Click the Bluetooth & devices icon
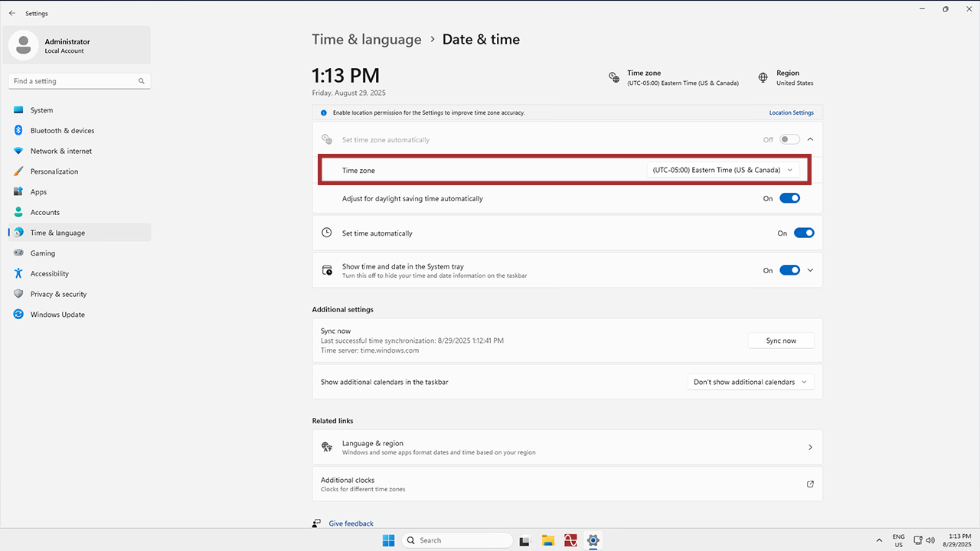Screen dimensions: 980x551 click(18, 130)
